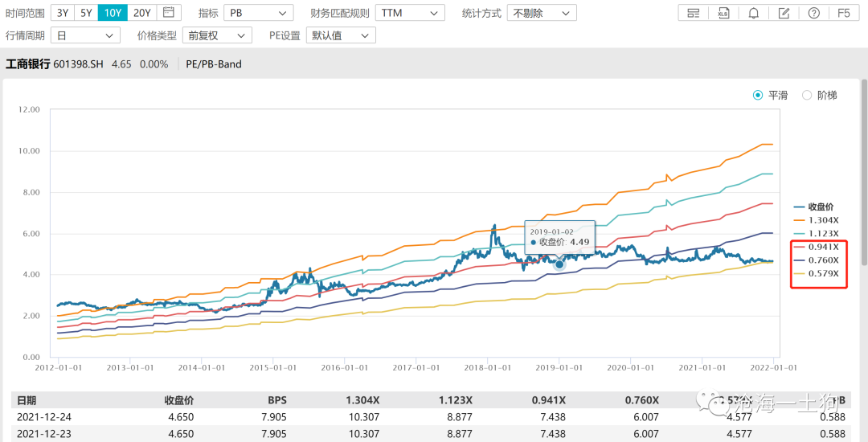
Task: Expand the 价格类型 前复权 dropdown
Action: click(217, 35)
